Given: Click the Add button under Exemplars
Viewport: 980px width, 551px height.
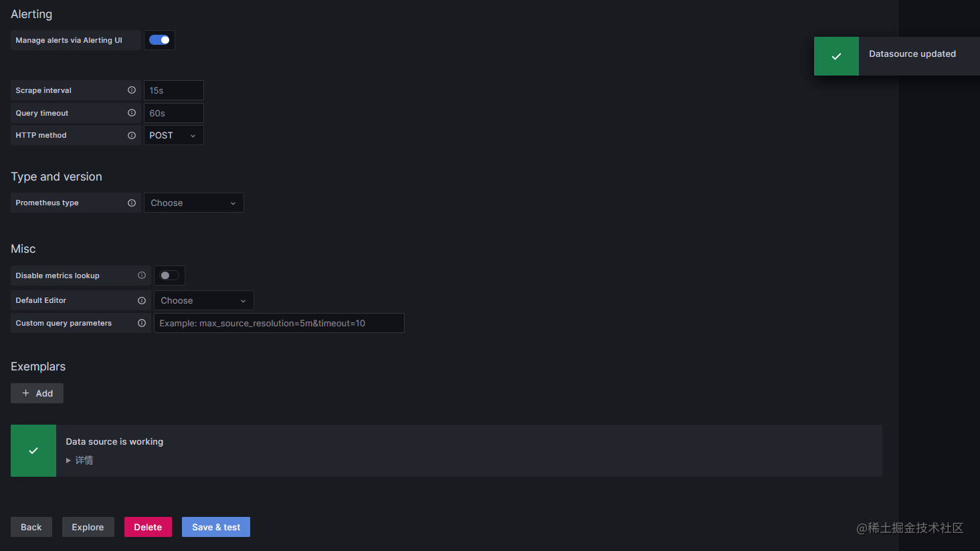Looking at the screenshot, I should tap(37, 393).
